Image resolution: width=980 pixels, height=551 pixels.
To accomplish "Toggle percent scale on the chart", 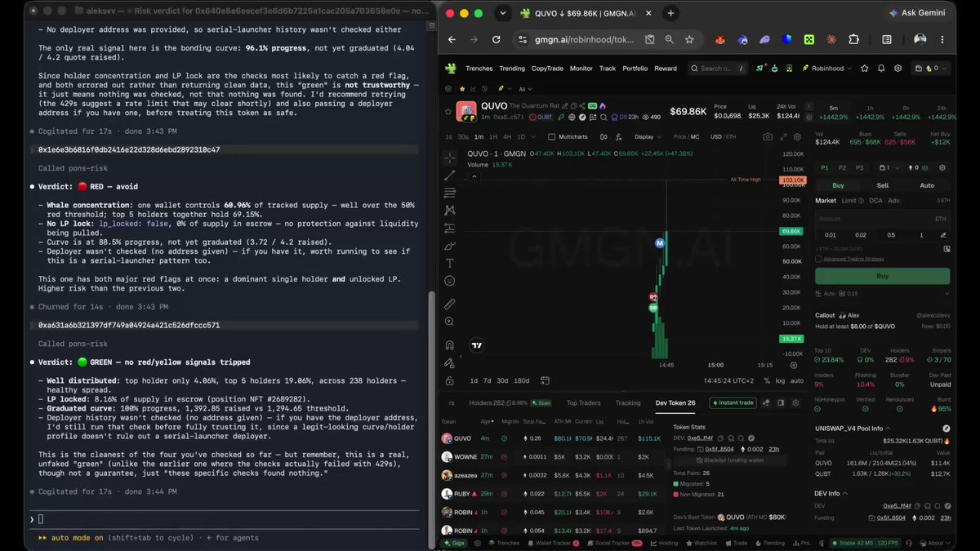I will (x=766, y=380).
